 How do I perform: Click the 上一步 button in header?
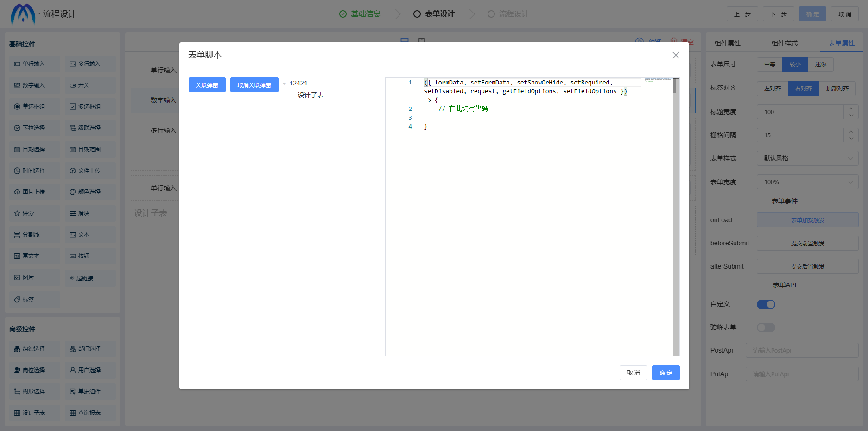point(742,14)
